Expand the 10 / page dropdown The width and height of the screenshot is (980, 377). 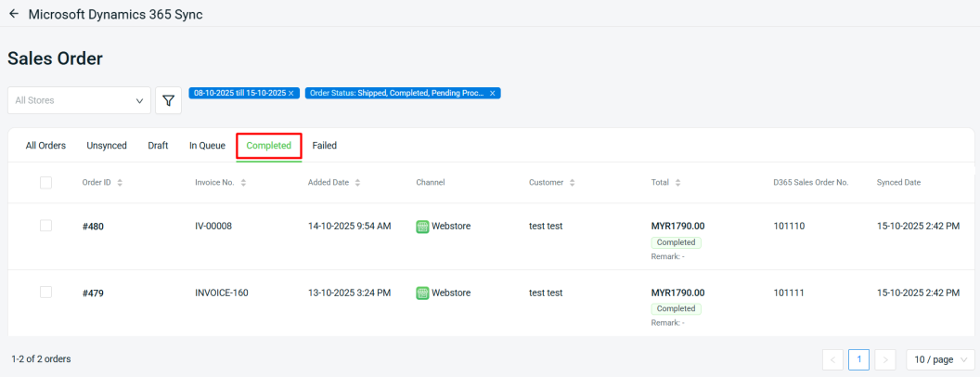[939, 359]
